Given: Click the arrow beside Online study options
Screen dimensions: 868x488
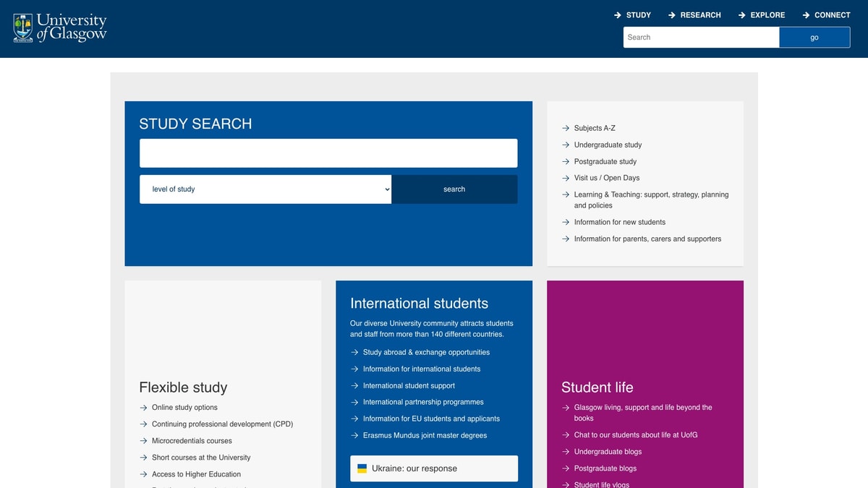Looking at the screenshot, I should coord(142,407).
